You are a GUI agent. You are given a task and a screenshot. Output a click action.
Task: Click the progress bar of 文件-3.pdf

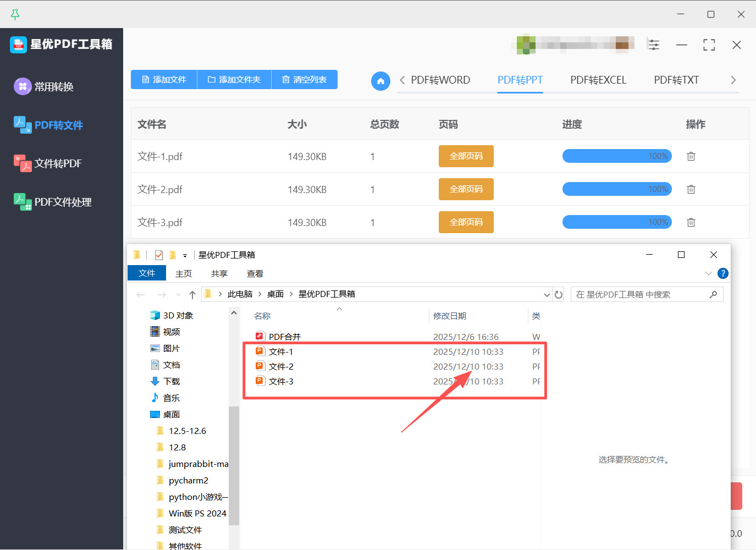coord(617,222)
